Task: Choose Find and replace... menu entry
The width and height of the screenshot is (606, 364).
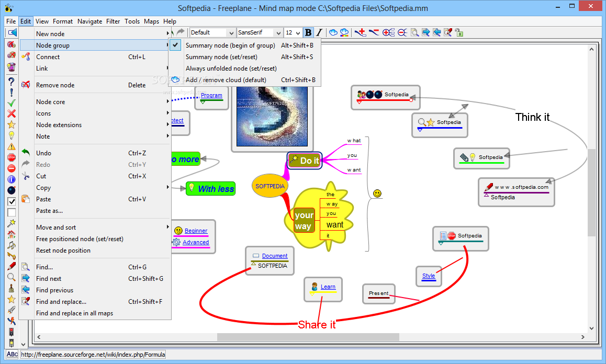Action: (95, 302)
